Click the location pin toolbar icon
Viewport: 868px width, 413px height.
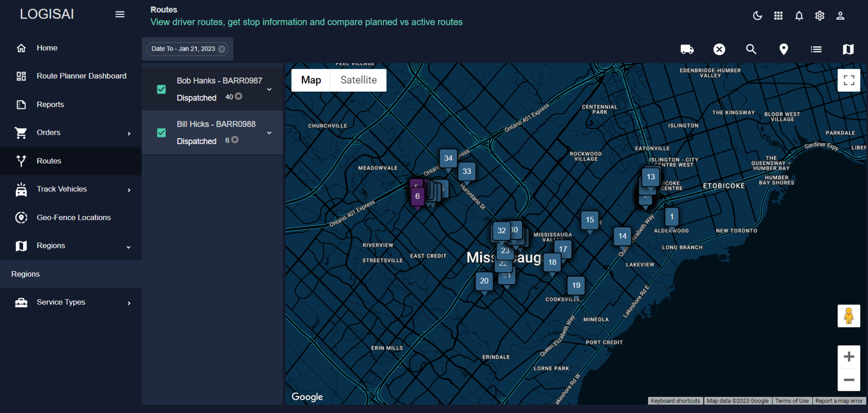(783, 49)
